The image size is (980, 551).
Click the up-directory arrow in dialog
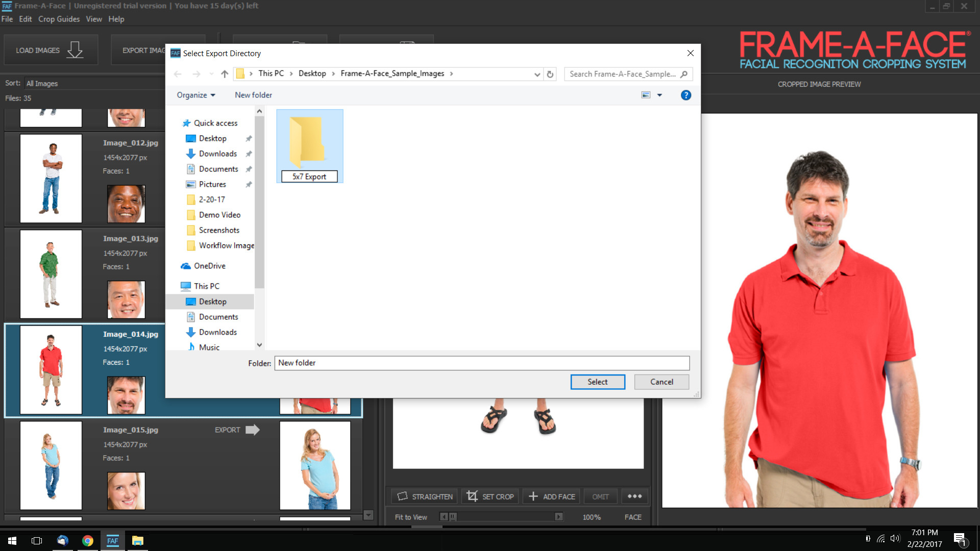pyautogui.click(x=225, y=74)
